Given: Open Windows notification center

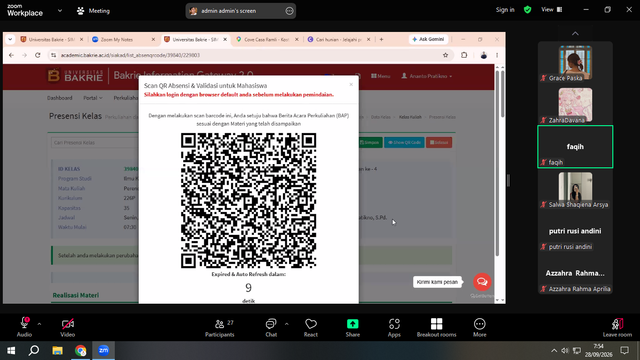Looking at the screenshot, I should (x=624, y=350).
